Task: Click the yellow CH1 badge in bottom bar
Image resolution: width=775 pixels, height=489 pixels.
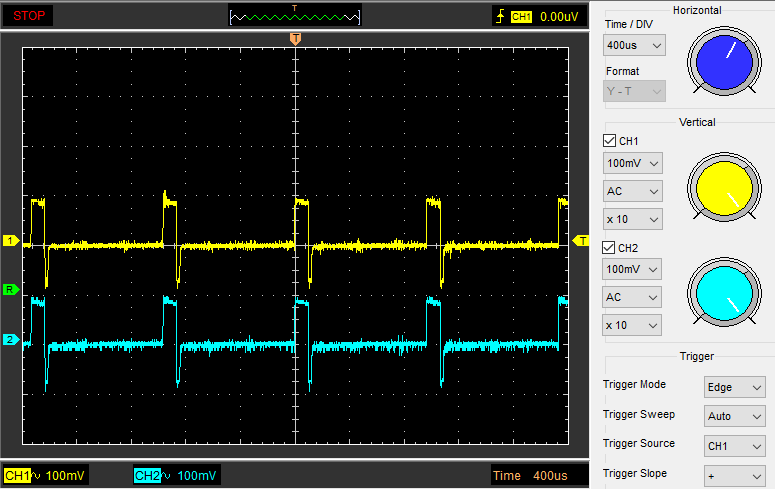Action: (x=18, y=475)
